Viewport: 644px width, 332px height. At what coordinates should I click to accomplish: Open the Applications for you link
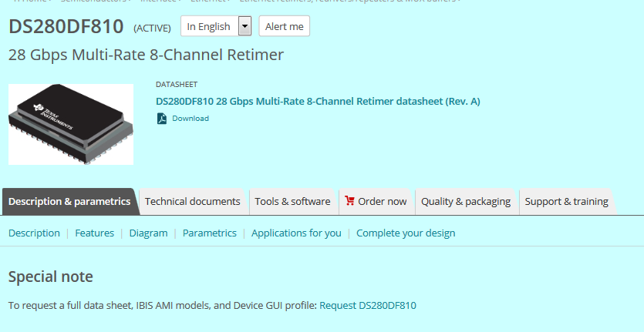(296, 233)
